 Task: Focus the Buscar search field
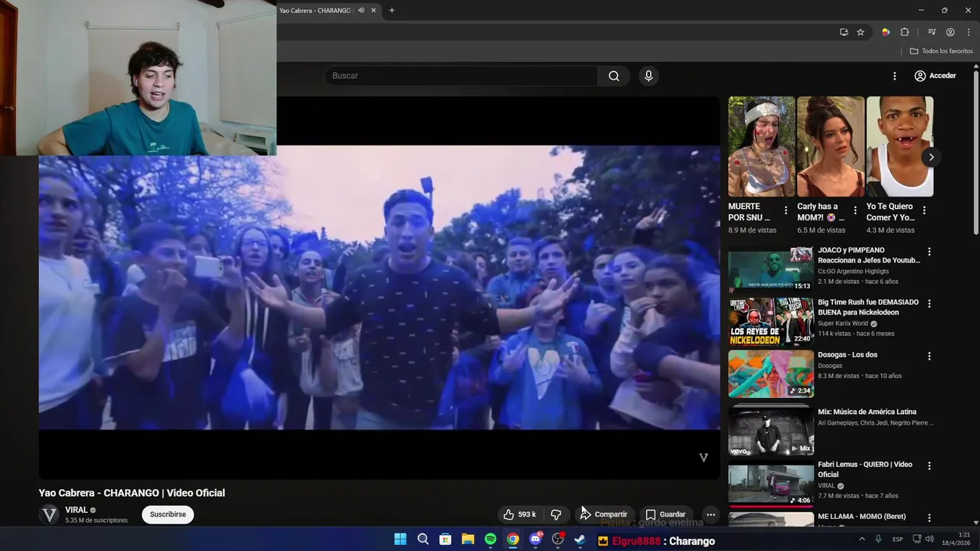coord(462,76)
